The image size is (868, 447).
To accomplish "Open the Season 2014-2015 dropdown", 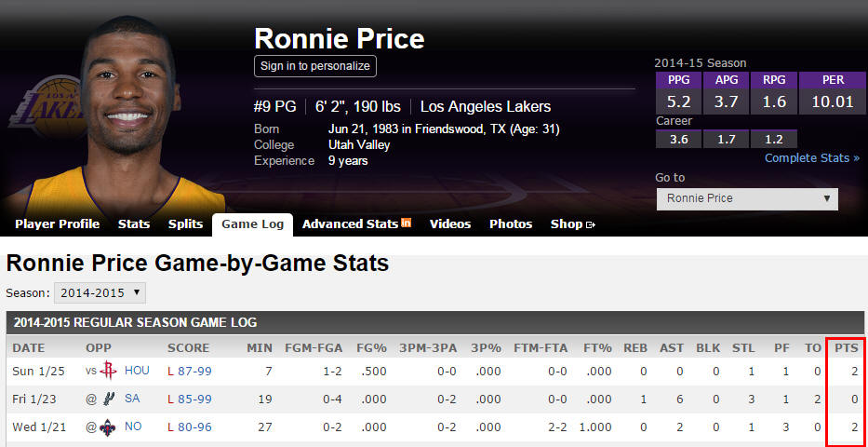I will (x=100, y=293).
